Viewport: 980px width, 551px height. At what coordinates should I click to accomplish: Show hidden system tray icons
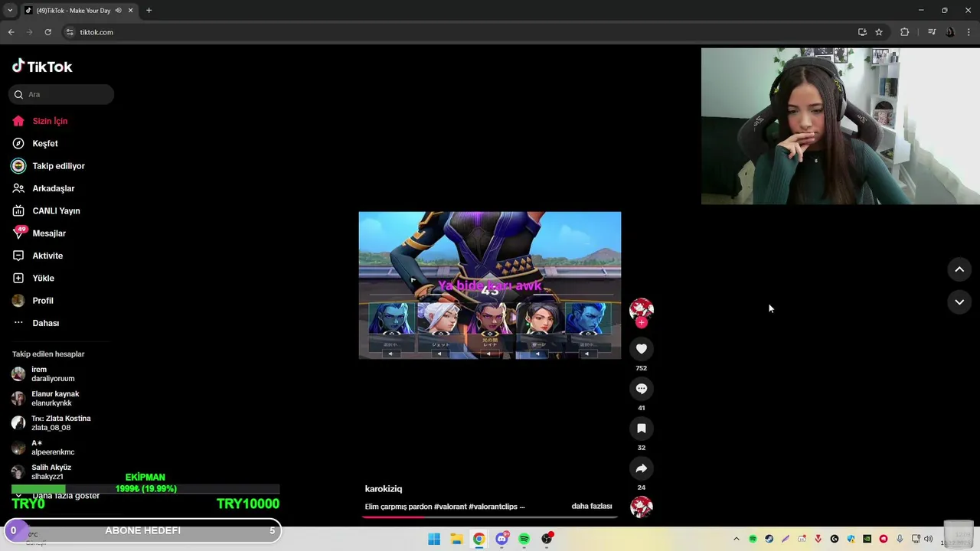[x=737, y=539]
